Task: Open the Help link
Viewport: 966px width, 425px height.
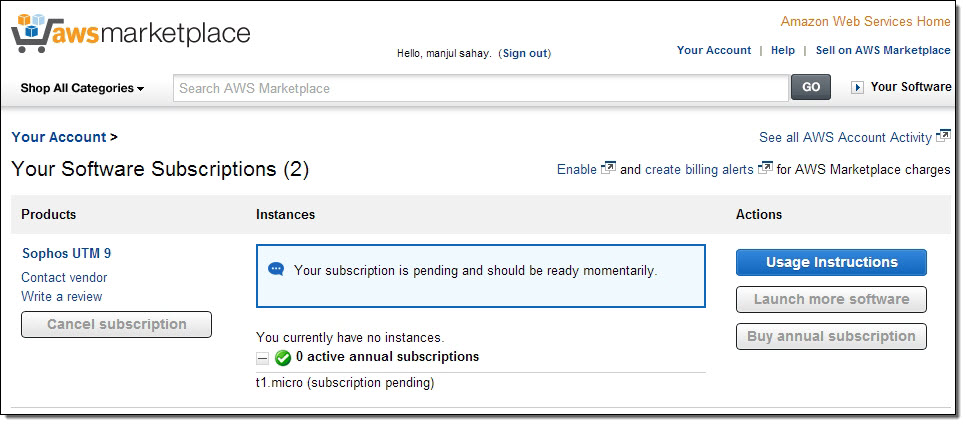Action: click(783, 51)
